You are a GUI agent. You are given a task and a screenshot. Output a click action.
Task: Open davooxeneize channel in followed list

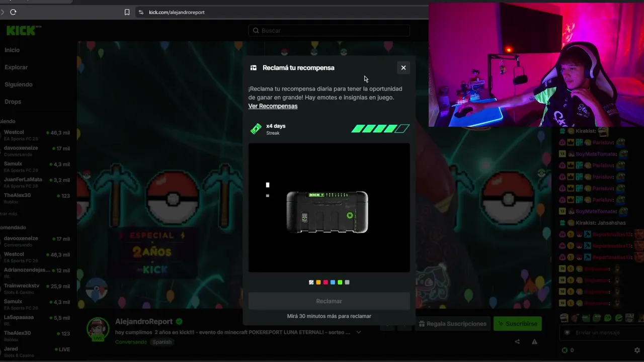36,151
